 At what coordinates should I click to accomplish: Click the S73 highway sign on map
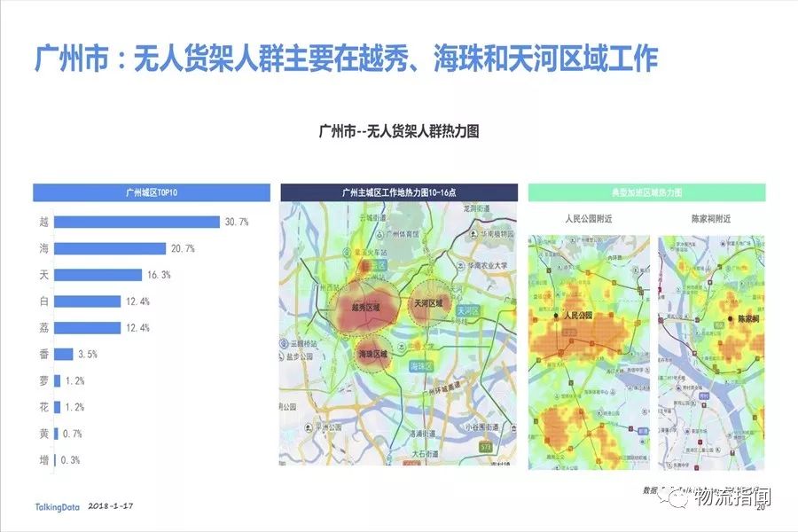485,449
